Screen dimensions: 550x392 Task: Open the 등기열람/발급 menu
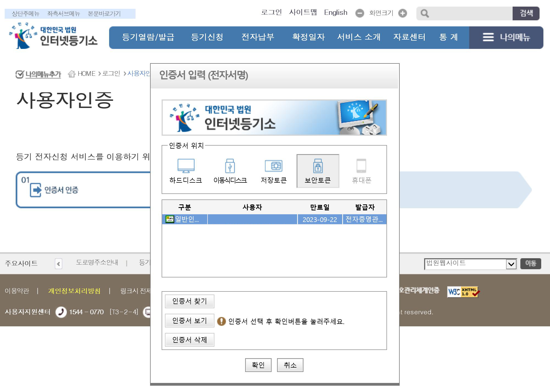pos(148,37)
